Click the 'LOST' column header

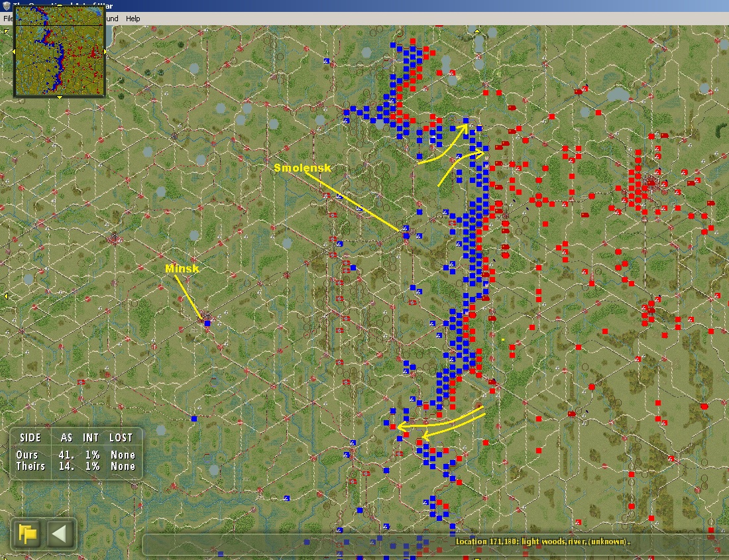(x=121, y=438)
